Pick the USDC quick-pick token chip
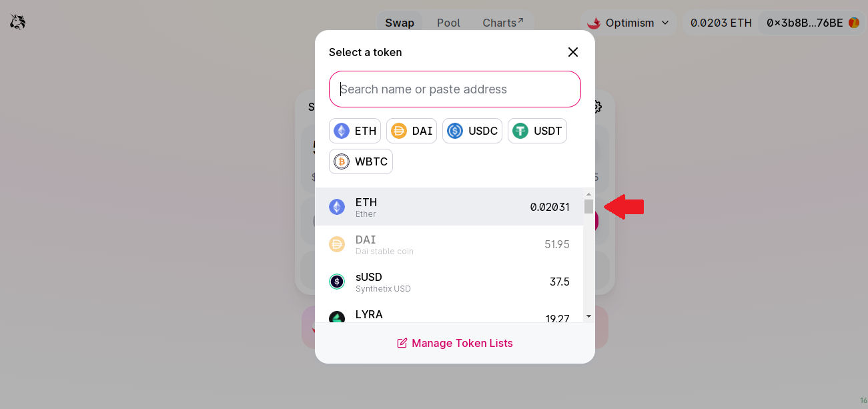 pyautogui.click(x=472, y=131)
